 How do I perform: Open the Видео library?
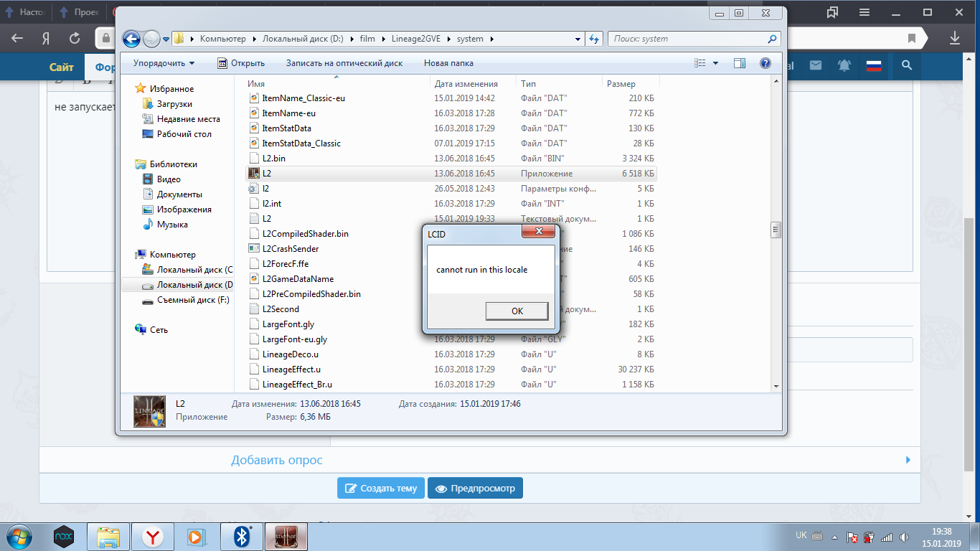(x=169, y=179)
